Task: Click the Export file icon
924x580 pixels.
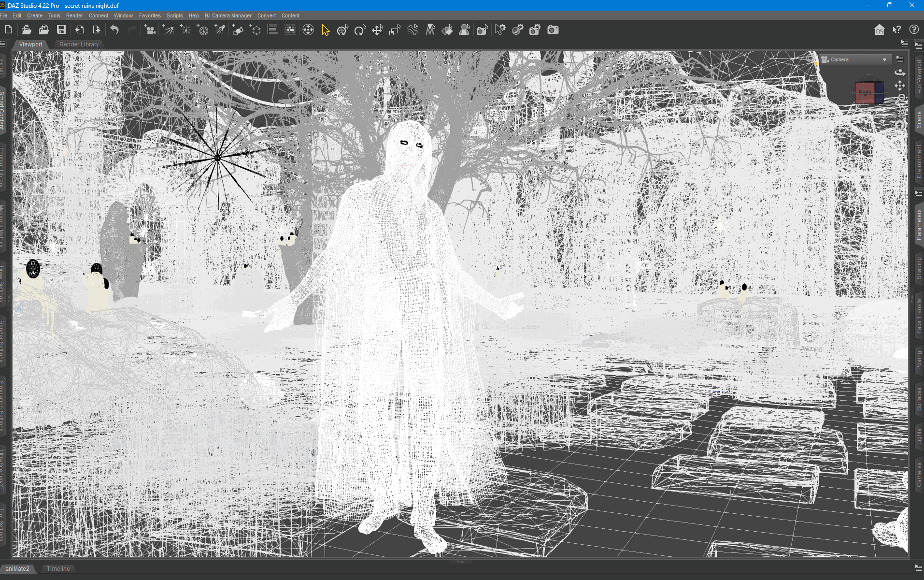Action: coord(96,30)
